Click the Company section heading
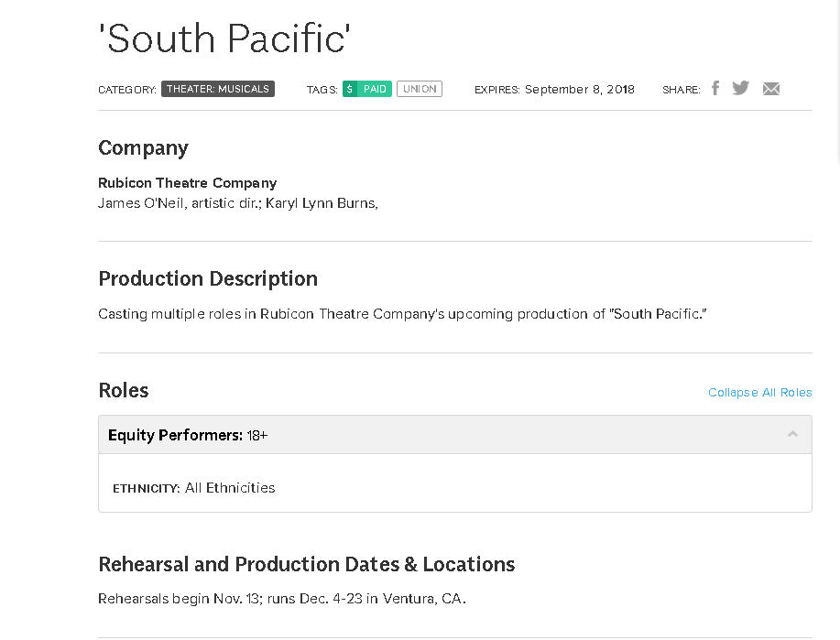840x640 pixels. (143, 148)
